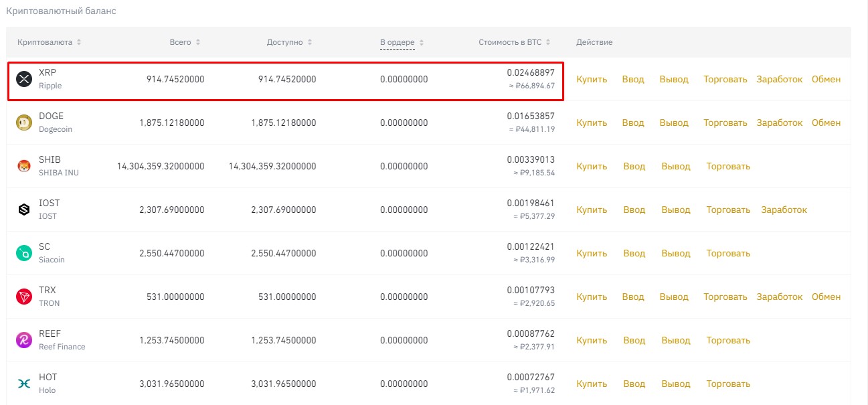The width and height of the screenshot is (868, 405).
Task: Sort by Криптовалюта column arrows
Action: coord(79,42)
